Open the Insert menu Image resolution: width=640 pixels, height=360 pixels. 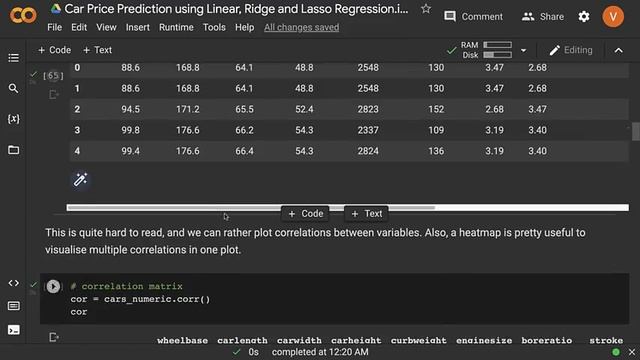[x=138, y=27]
